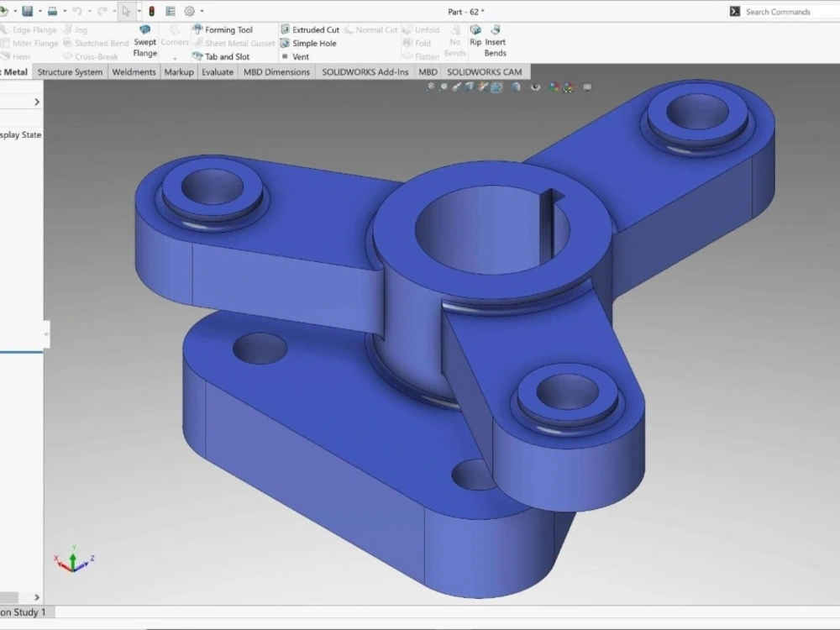Select the Swept Flange tool
The width and height of the screenshot is (840, 630).
pyautogui.click(x=144, y=41)
